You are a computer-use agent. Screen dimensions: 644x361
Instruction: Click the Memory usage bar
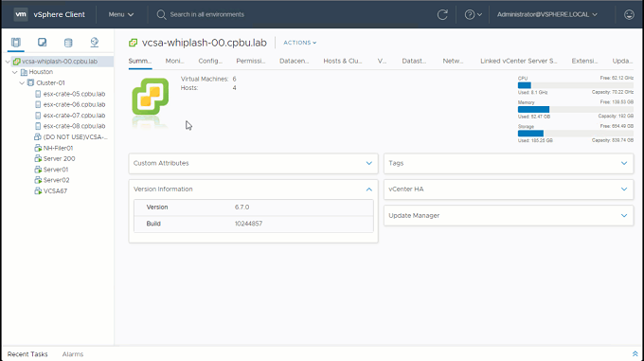pyautogui.click(x=575, y=109)
